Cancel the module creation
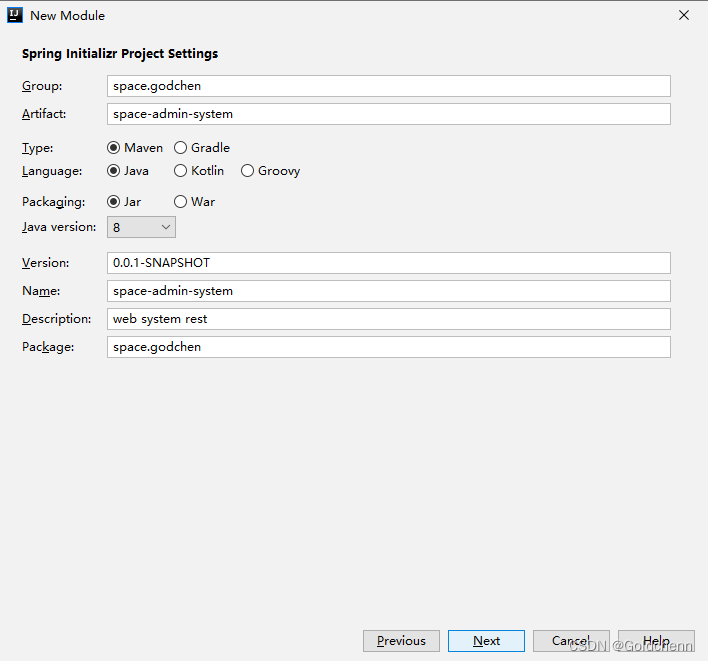 point(571,641)
